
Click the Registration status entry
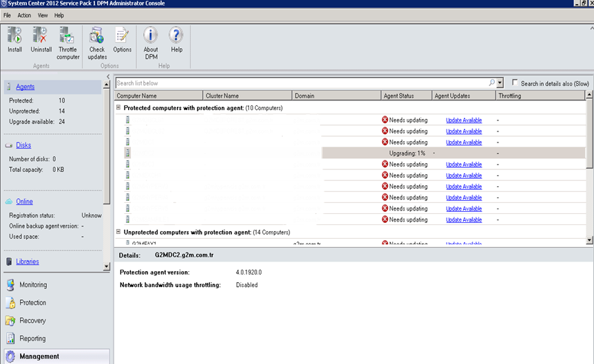(x=55, y=215)
